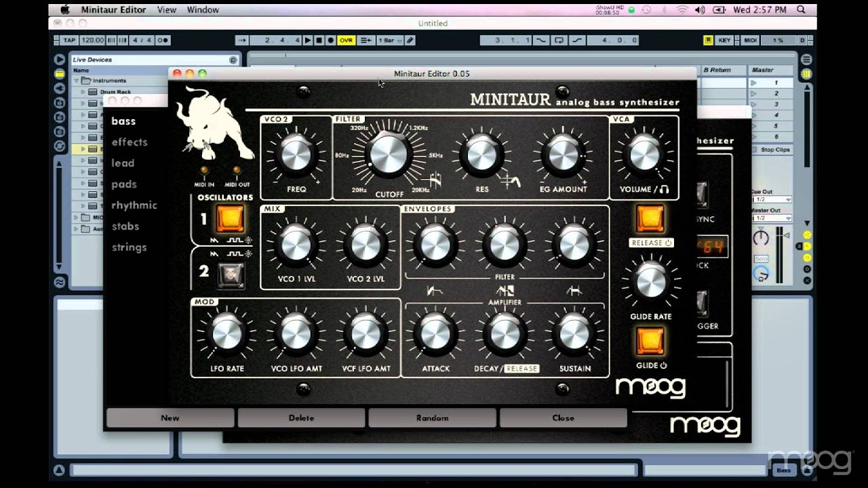Viewport: 868px width, 488px height.
Task: Click the VCO 2 FREQ knob
Action: point(296,155)
